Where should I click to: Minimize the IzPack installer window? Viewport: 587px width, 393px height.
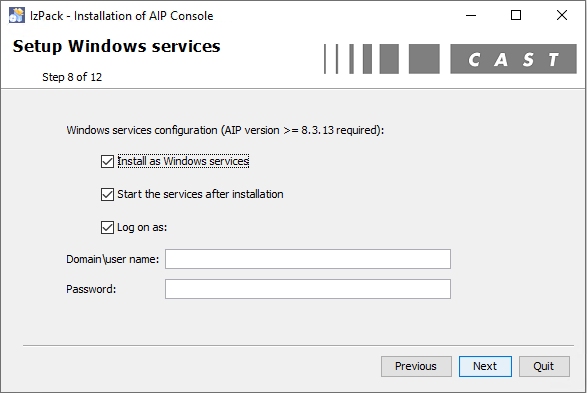point(471,15)
